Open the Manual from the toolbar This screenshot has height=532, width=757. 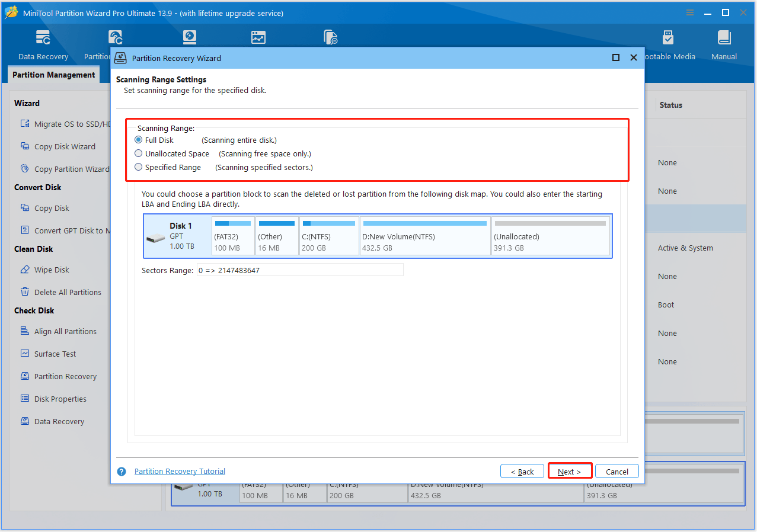click(x=724, y=46)
